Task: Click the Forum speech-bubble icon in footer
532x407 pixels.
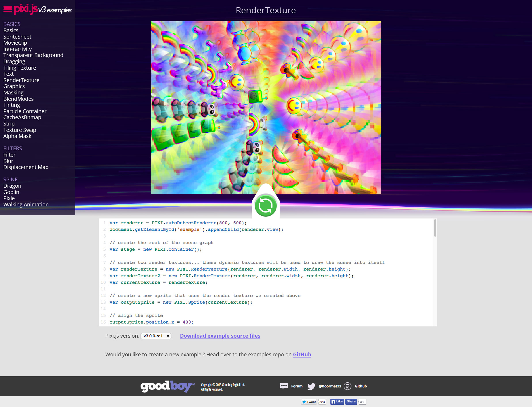Action: tap(284, 386)
